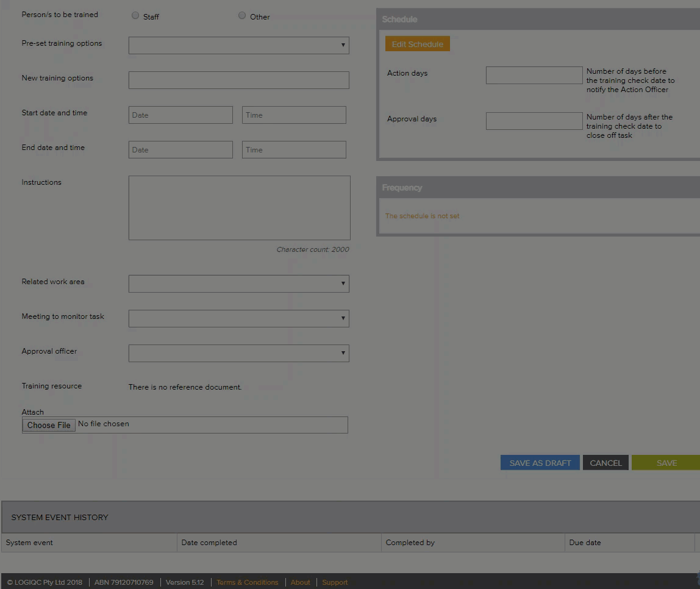Click Save As Draft button

540,463
